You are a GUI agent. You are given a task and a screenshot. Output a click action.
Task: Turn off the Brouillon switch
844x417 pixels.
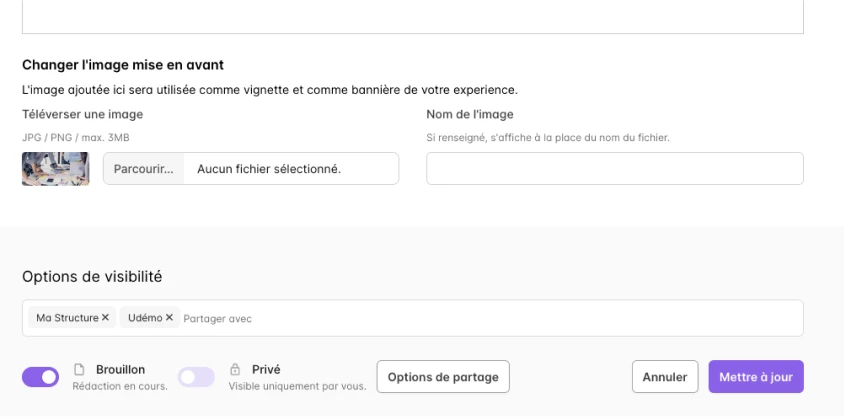coord(40,377)
